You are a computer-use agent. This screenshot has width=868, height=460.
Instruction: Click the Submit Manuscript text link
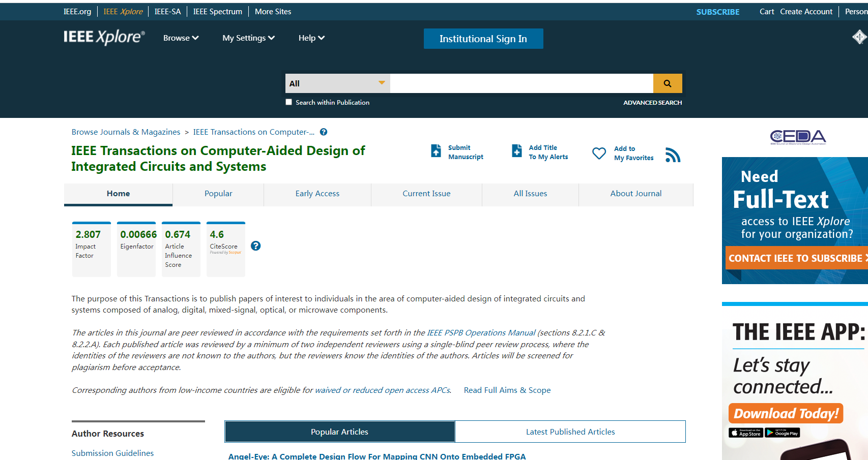(466, 152)
